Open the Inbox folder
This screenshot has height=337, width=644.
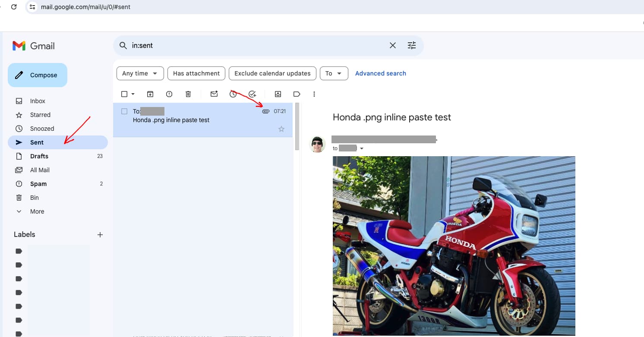pos(38,101)
